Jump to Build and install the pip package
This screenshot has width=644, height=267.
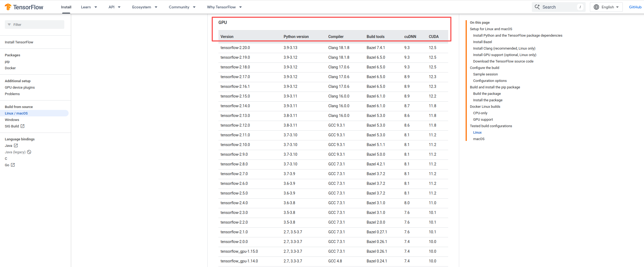(495, 87)
